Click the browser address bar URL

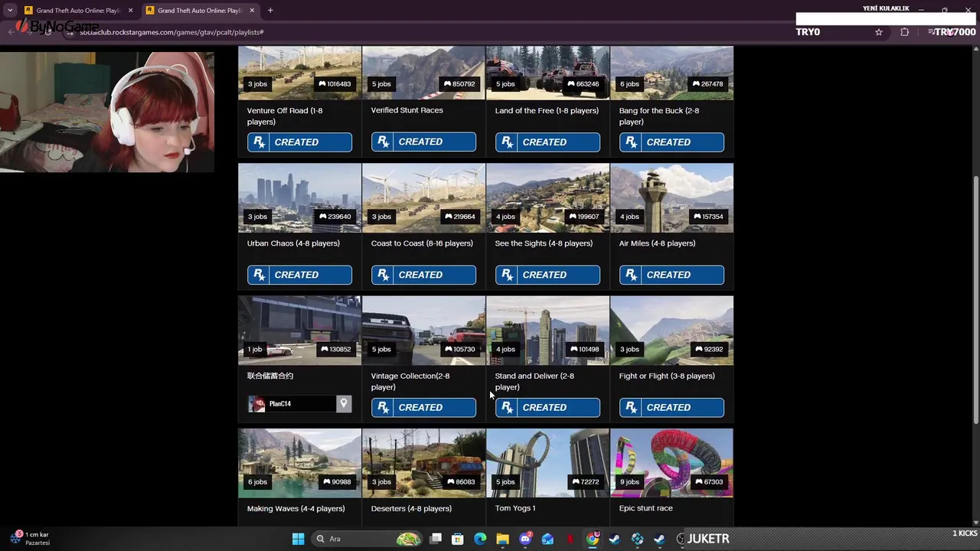(171, 32)
